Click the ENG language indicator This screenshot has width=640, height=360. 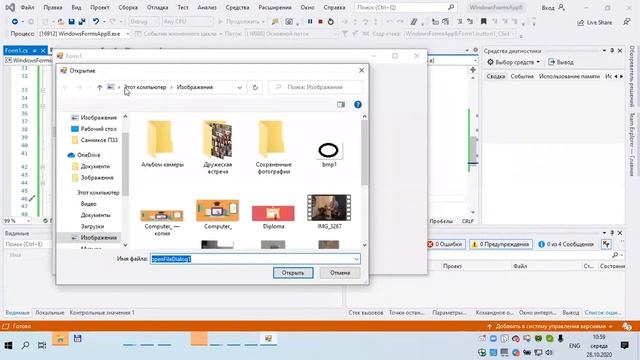pyautogui.click(x=574, y=346)
